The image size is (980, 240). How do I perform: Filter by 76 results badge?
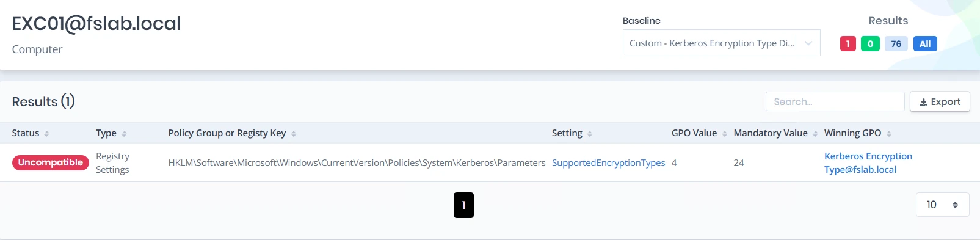tap(896, 44)
